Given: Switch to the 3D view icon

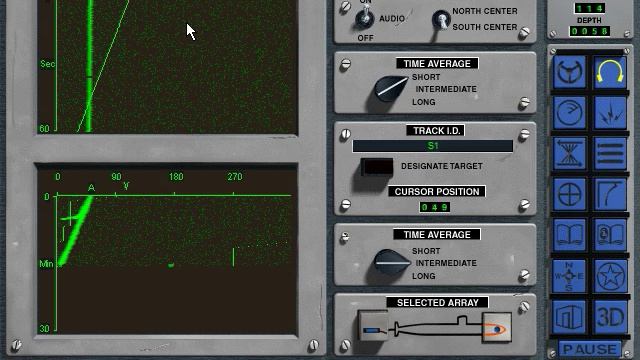Looking at the screenshot, I should (610, 317).
